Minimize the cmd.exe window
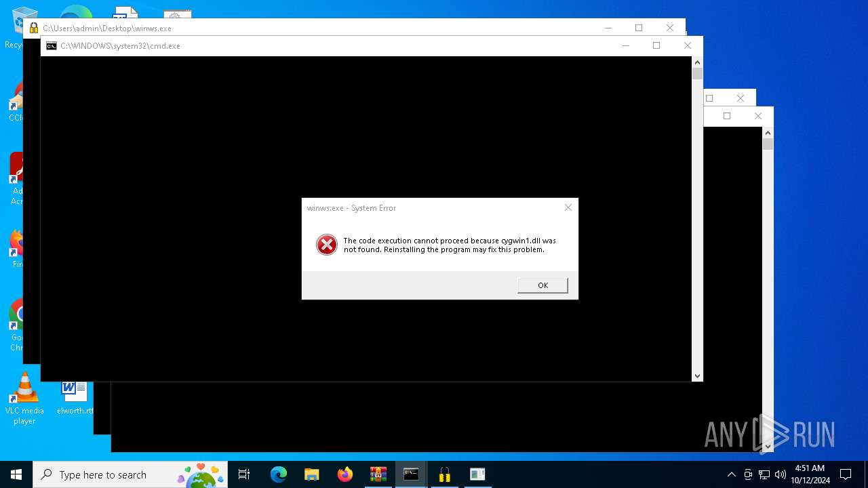This screenshot has width=868, height=488. [x=625, y=45]
